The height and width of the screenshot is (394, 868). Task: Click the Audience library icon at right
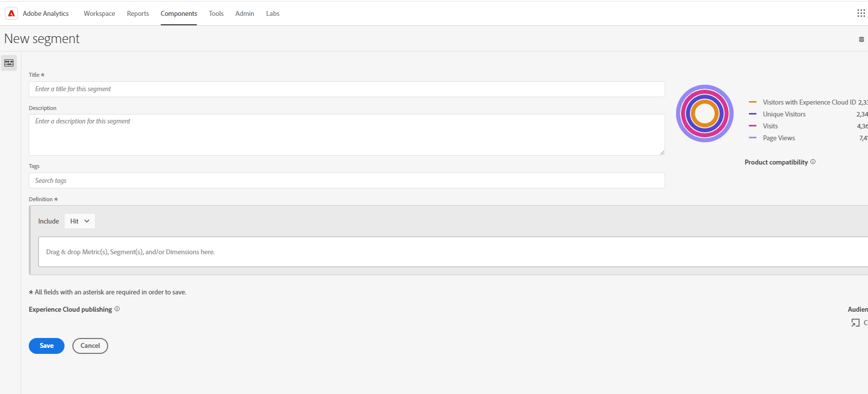tap(856, 323)
